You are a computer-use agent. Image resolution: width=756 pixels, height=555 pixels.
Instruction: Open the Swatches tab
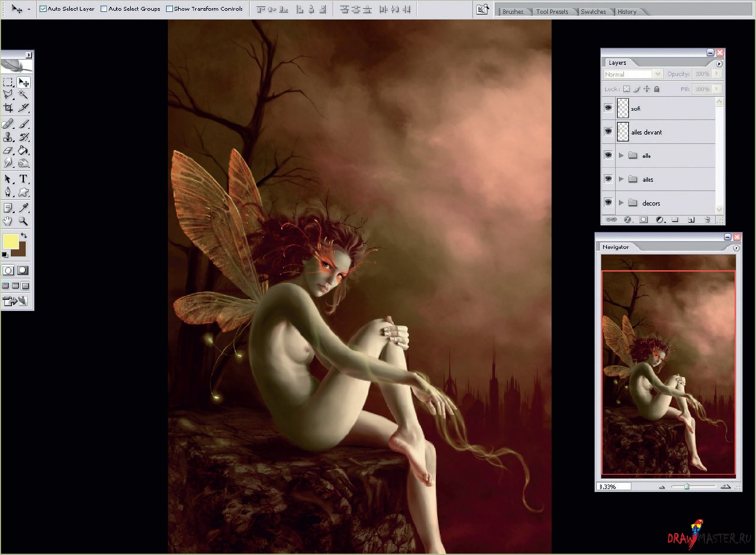(593, 11)
